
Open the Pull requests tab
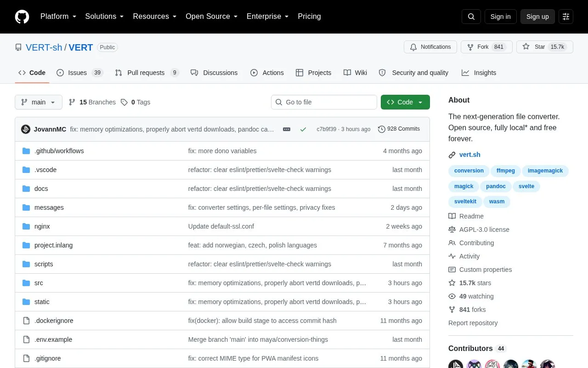(x=147, y=73)
